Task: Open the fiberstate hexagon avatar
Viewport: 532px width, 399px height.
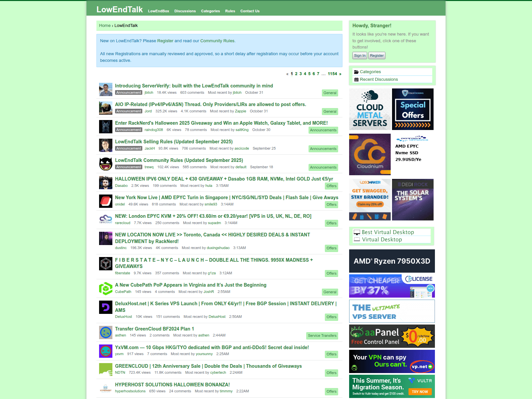Action: click(x=106, y=264)
